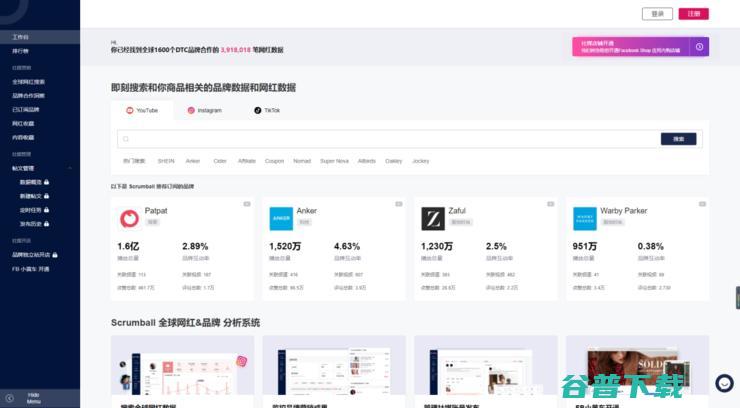This screenshot has width=740, height=408.
Task: Open the Warby Parker brand name
Action: pos(624,211)
